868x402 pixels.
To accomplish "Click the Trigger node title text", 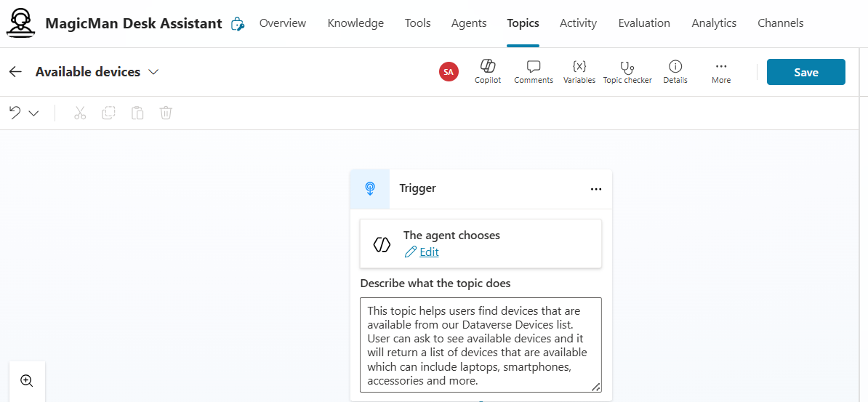I will (417, 188).
